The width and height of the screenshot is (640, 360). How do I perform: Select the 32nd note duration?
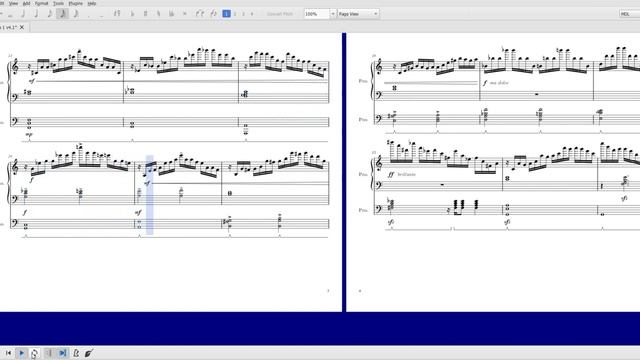[76, 14]
